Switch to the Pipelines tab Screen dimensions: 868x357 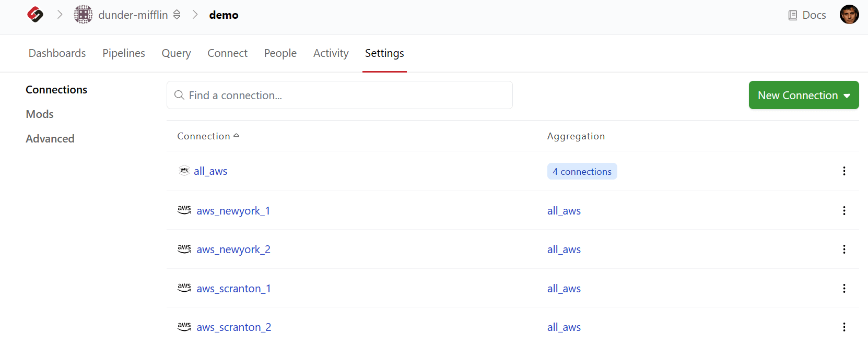(x=124, y=53)
